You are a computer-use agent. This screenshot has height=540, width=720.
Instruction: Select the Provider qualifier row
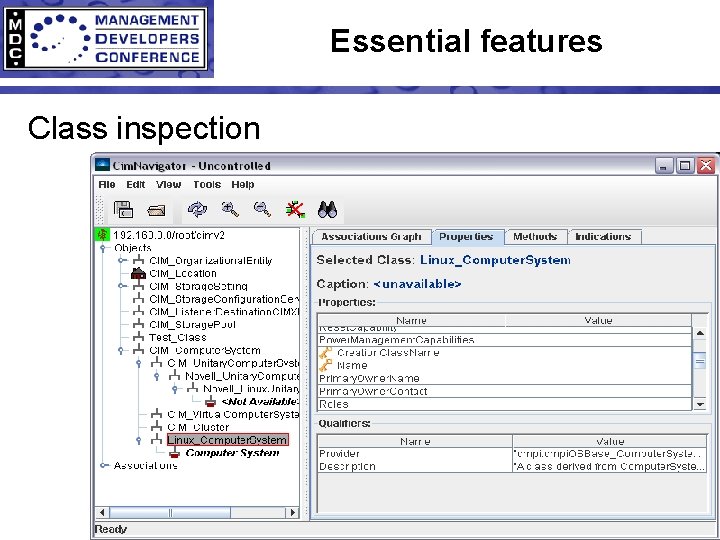512,454
